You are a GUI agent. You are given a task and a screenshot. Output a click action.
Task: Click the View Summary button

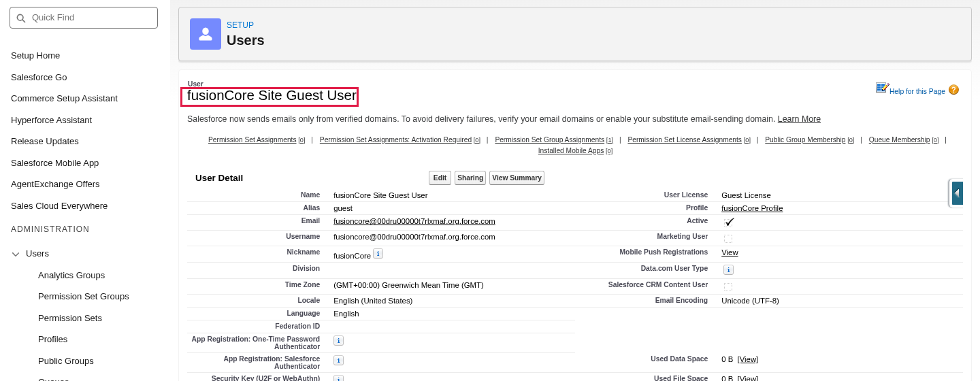(x=517, y=178)
